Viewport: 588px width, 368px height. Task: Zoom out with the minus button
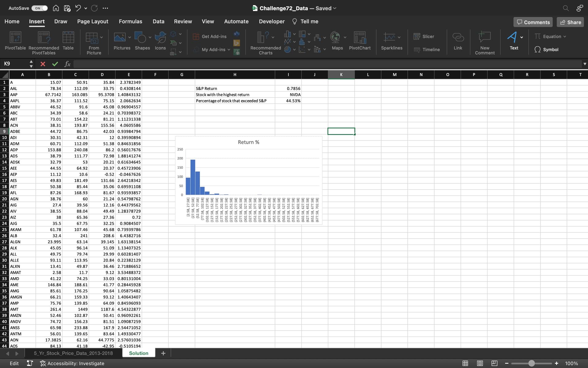[507, 363]
